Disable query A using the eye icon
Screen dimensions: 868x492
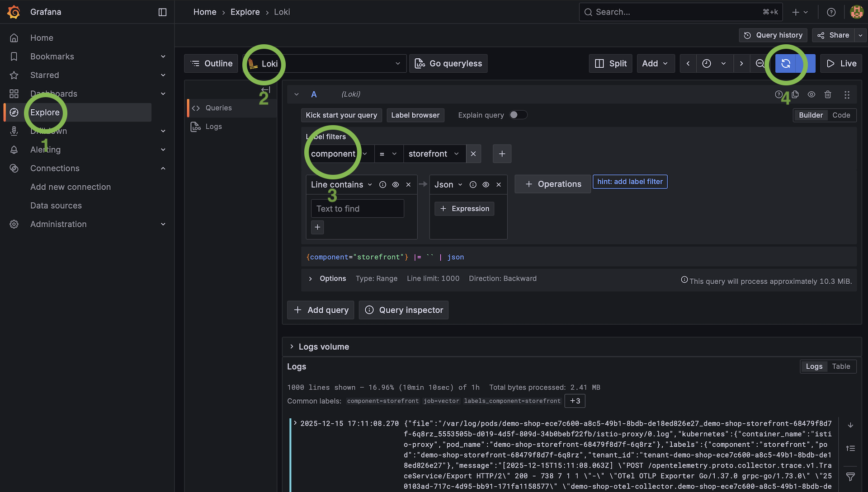pos(811,94)
